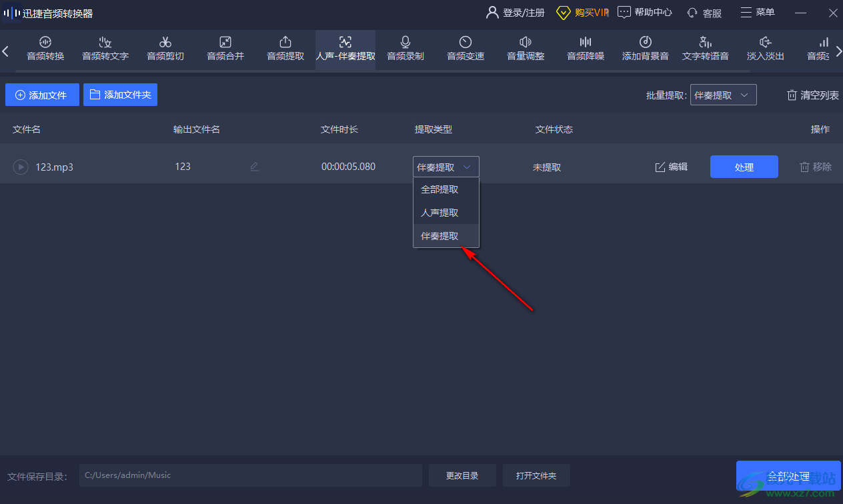
Task: Open the 音频变速 speed change tool
Action: (466, 49)
